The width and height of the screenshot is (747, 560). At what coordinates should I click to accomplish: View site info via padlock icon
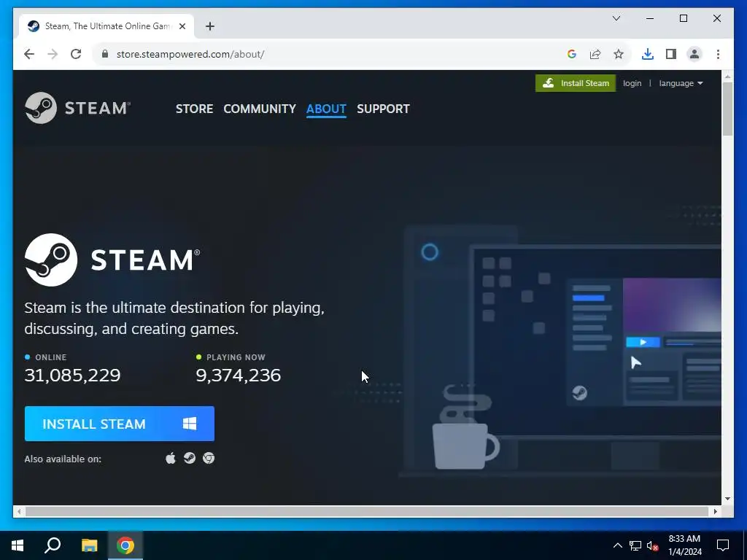[x=105, y=54]
